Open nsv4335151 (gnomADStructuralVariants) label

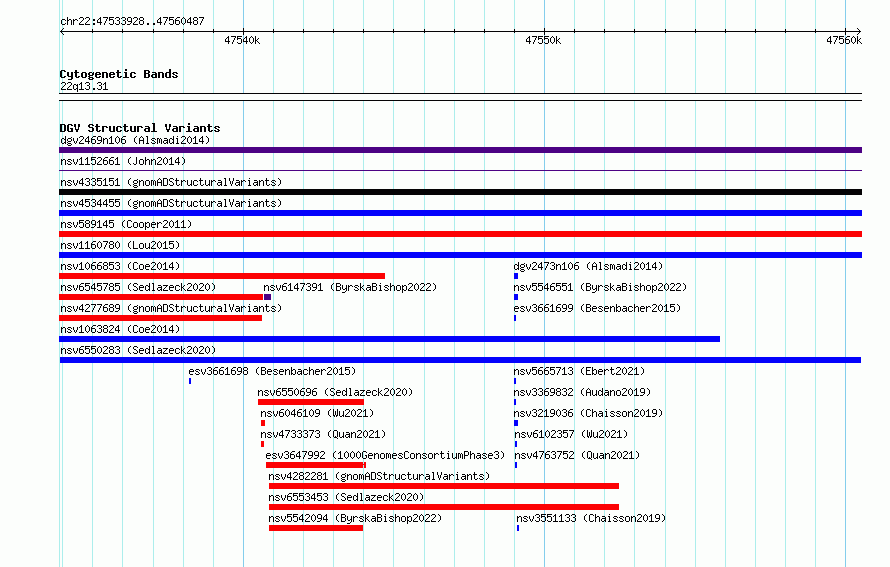[171, 182]
